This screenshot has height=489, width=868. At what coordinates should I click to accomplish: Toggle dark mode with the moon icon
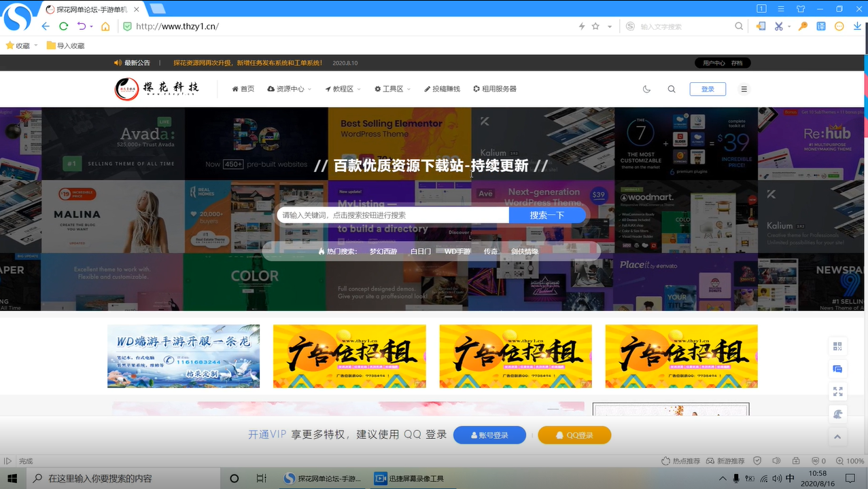click(646, 89)
